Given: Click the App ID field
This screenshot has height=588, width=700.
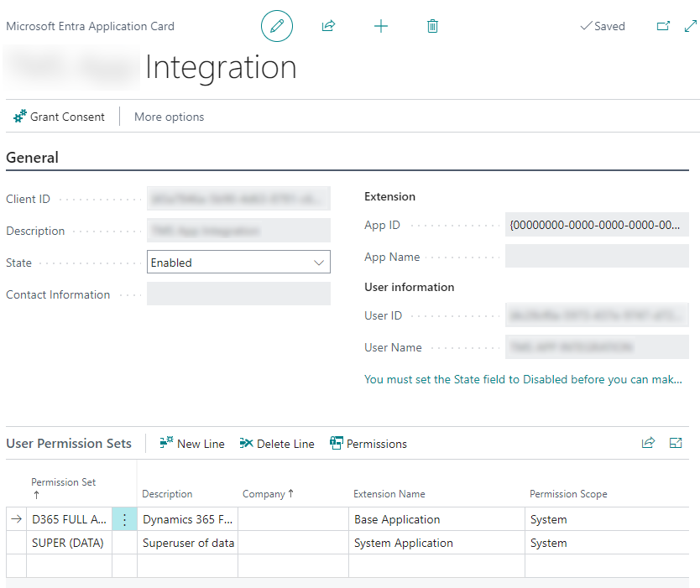Looking at the screenshot, I should click(597, 225).
